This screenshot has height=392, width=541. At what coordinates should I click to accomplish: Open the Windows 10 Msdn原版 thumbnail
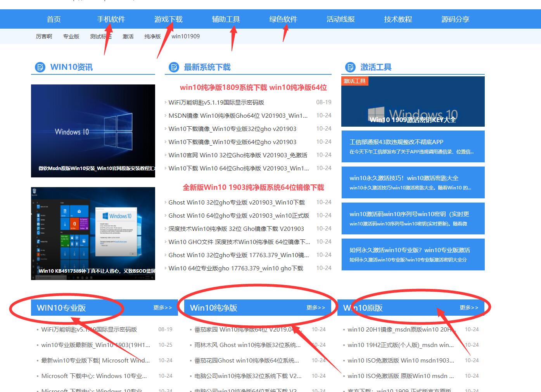pyautogui.click(x=93, y=131)
